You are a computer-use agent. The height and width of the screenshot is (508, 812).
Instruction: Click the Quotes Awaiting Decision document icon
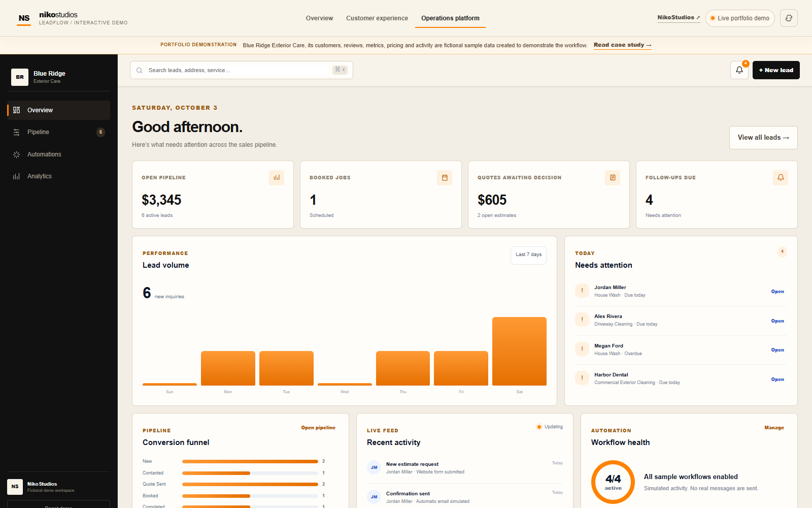[x=613, y=178]
